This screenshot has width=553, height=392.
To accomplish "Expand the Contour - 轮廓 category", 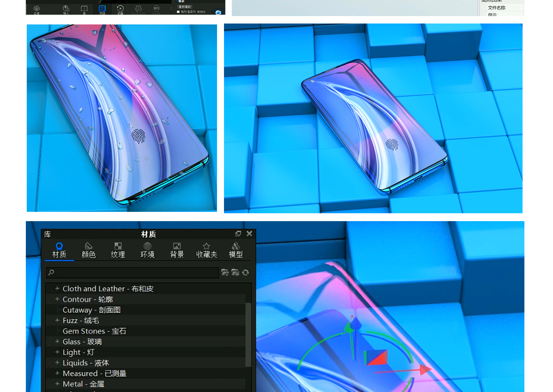I will (x=57, y=299).
